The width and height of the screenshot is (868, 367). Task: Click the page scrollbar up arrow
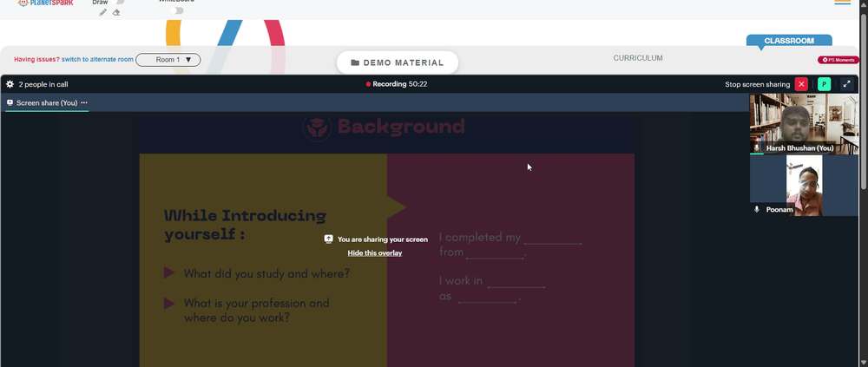click(864, 3)
